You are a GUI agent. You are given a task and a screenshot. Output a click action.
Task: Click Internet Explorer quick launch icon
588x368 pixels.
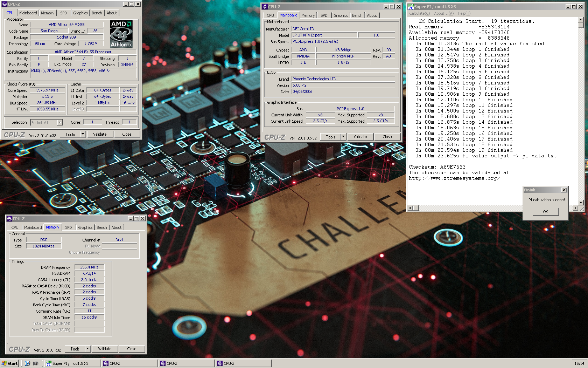tap(27, 363)
